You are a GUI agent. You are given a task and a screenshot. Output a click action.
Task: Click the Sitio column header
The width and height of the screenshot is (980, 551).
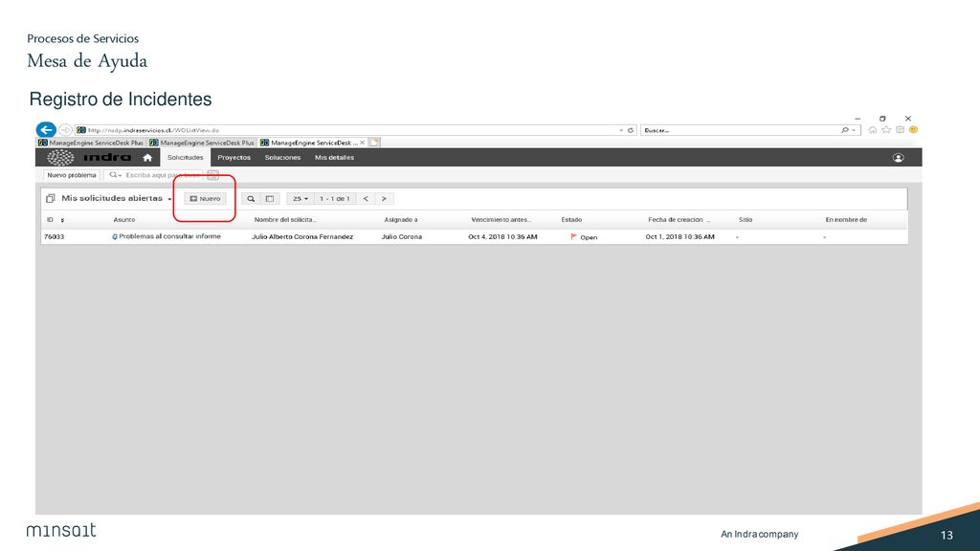(745, 220)
